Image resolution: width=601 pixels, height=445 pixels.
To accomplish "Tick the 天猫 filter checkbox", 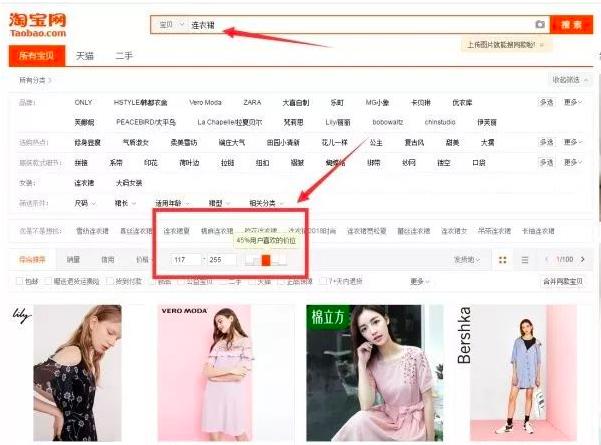I will click(252, 282).
